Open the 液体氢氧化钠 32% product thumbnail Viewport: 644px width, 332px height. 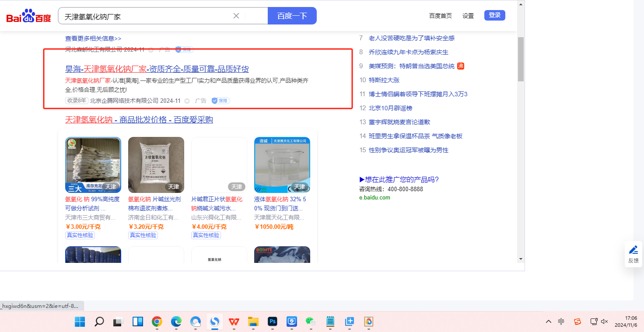pyautogui.click(x=282, y=165)
